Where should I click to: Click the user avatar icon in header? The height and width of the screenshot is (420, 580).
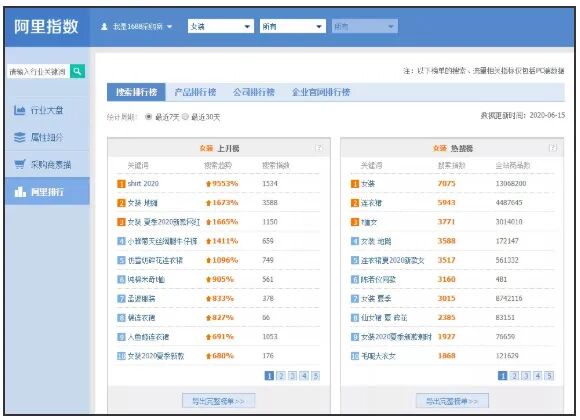[104, 27]
